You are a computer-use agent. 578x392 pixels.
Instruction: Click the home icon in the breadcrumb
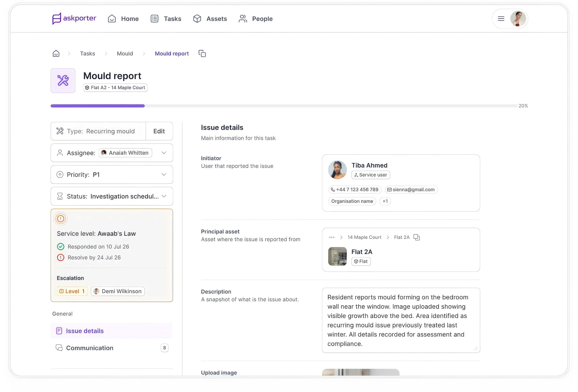[x=56, y=53]
